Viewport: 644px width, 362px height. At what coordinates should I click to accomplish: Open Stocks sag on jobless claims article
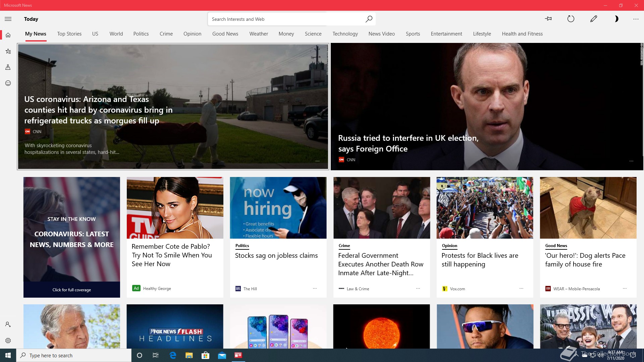(276, 255)
